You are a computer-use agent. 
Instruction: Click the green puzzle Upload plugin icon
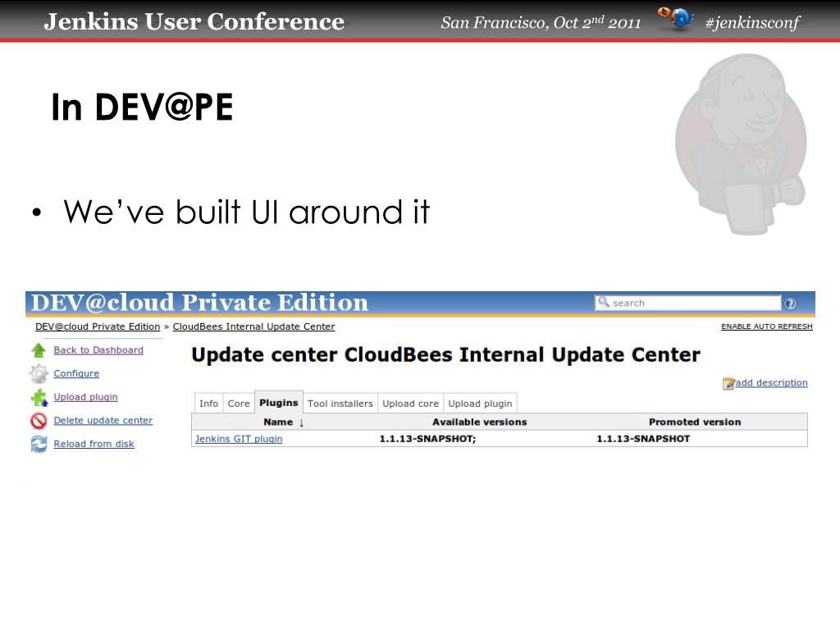tap(39, 398)
